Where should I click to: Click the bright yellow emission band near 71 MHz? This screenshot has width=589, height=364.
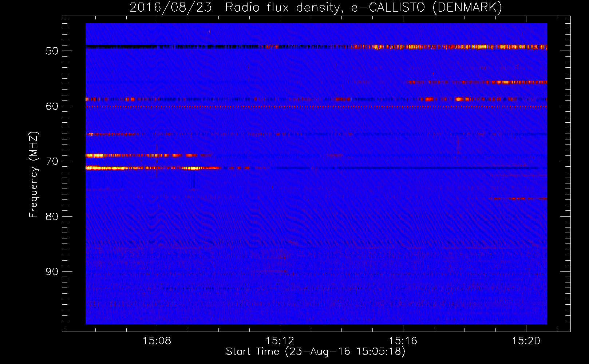pyautogui.click(x=153, y=168)
